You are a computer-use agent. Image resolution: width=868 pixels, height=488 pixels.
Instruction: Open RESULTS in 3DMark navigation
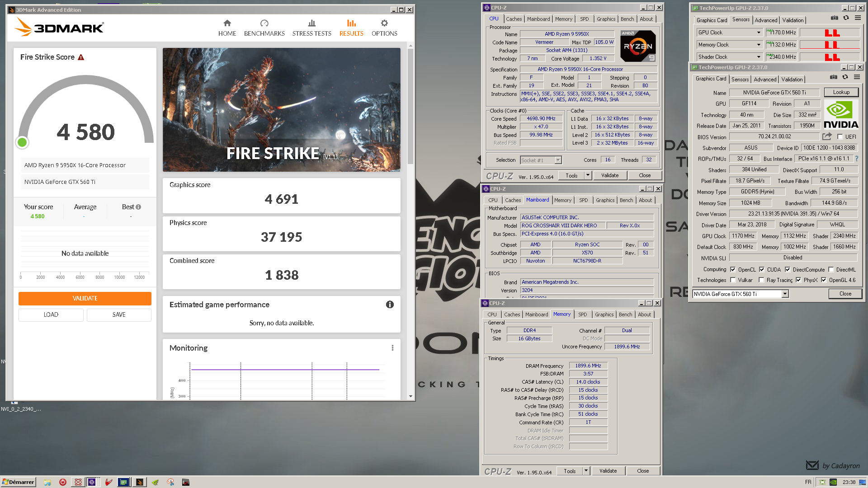tap(351, 28)
